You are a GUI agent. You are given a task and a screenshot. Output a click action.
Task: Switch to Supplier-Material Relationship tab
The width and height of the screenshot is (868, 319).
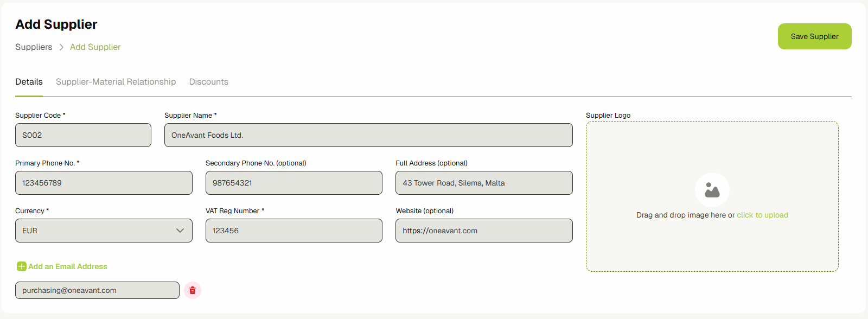click(x=116, y=82)
